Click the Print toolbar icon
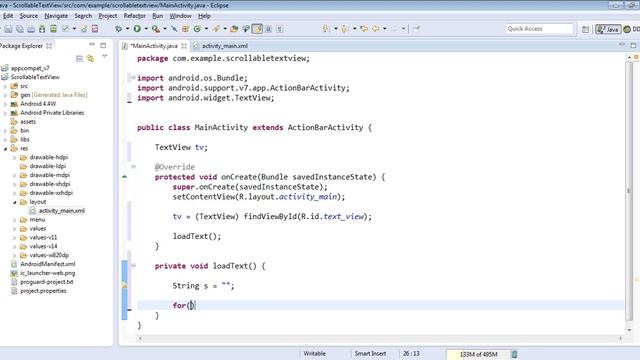 pos(31,29)
